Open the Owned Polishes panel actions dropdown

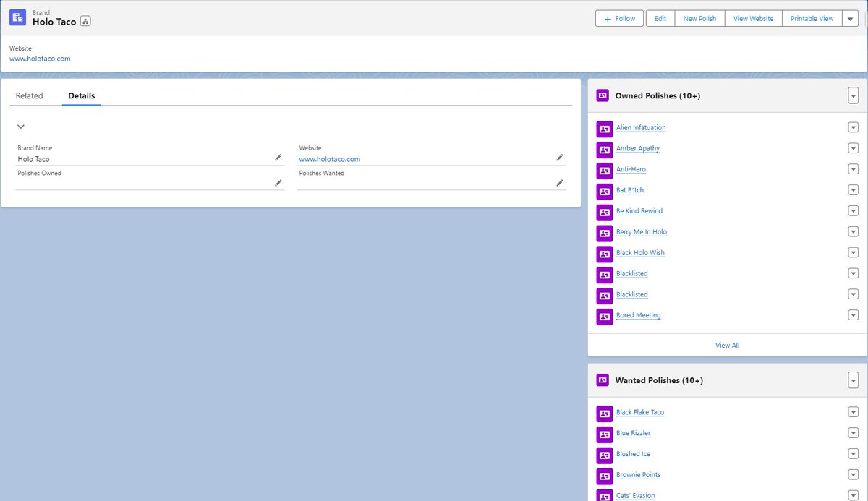854,95
